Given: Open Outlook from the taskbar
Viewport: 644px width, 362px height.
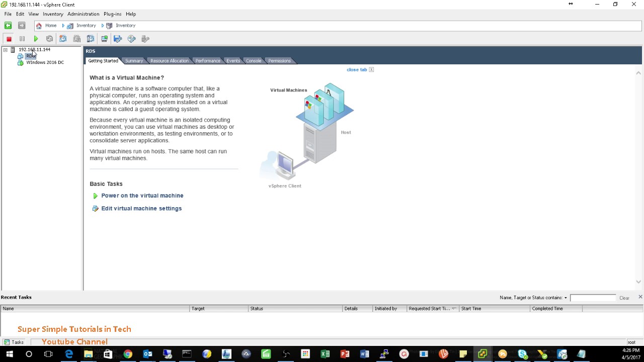Looking at the screenshot, I should (147, 354).
